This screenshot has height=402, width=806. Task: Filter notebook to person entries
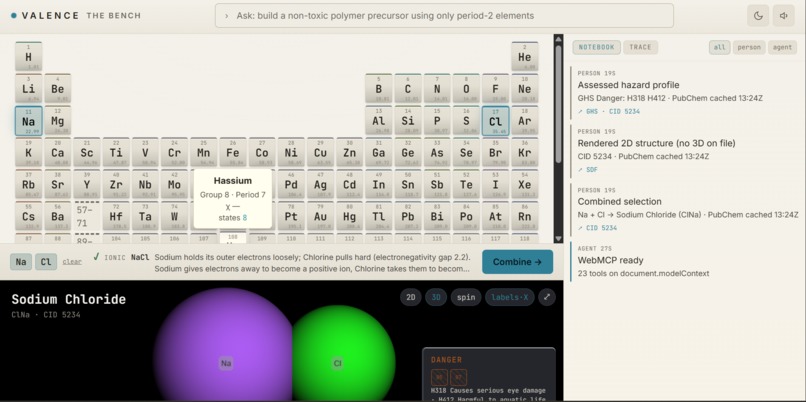click(x=749, y=47)
